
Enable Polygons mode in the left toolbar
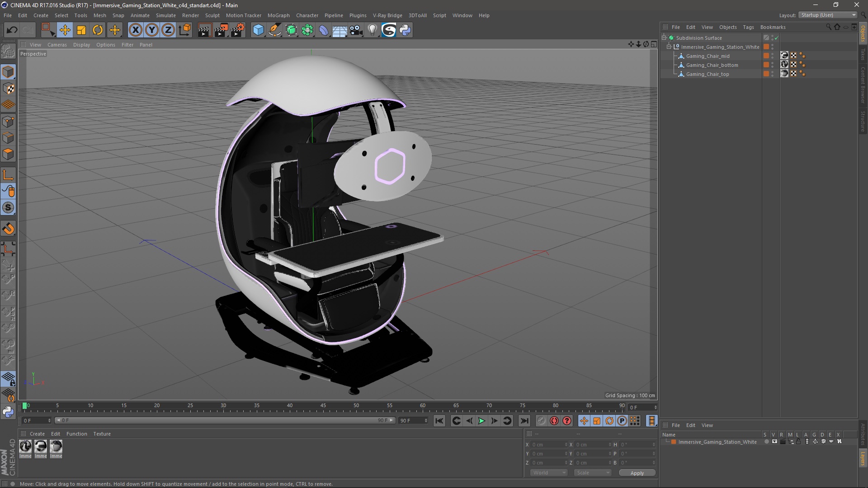8,154
